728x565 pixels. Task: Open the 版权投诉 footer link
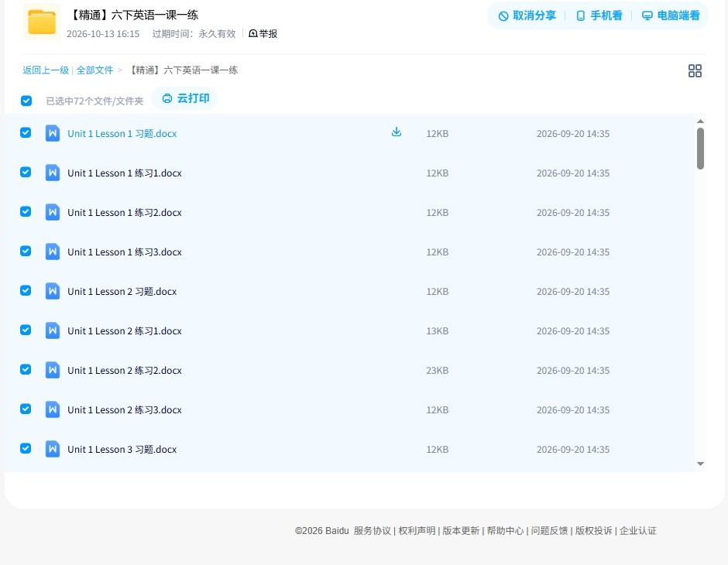pyautogui.click(x=594, y=531)
